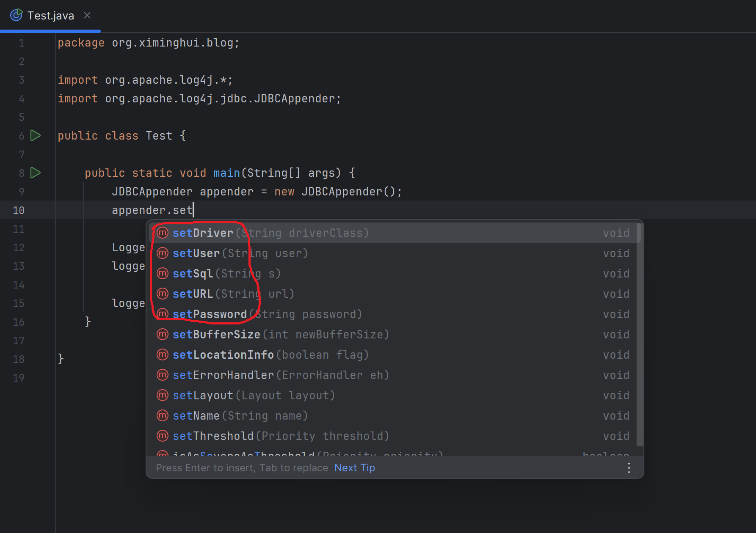This screenshot has height=533, width=756.
Task: Click the appender variable name on line 9
Action: [226, 192]
